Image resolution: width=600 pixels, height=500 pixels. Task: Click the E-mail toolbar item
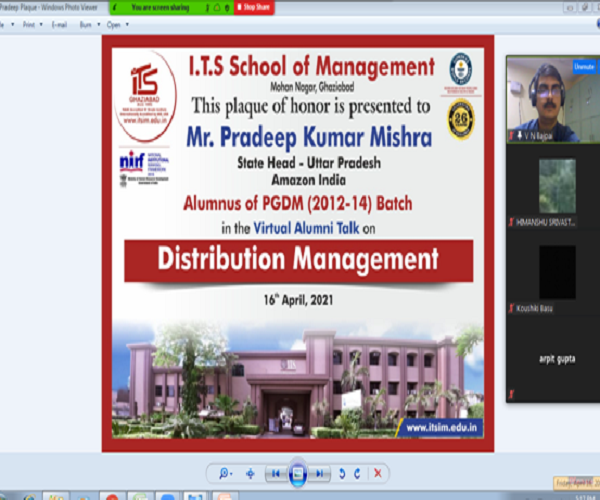[x=59, y=25]
